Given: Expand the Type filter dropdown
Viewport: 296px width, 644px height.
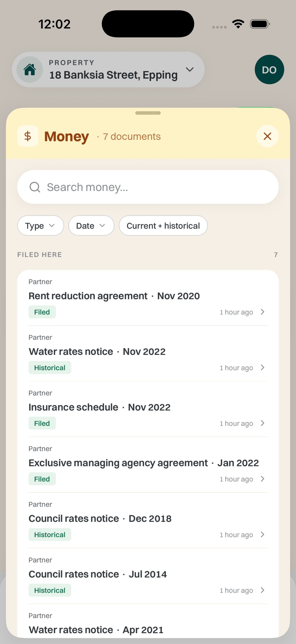Looking at the screenshot, I should point(41,225).
